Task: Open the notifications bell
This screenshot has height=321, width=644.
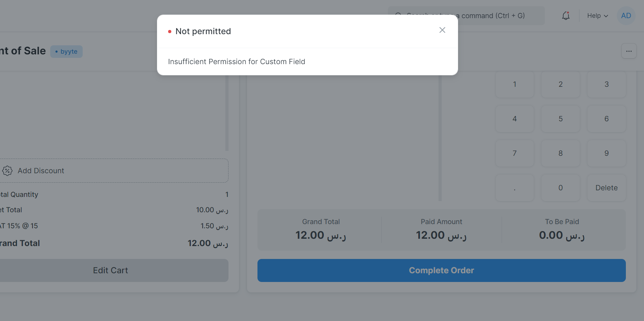Action: coord(566,16)
